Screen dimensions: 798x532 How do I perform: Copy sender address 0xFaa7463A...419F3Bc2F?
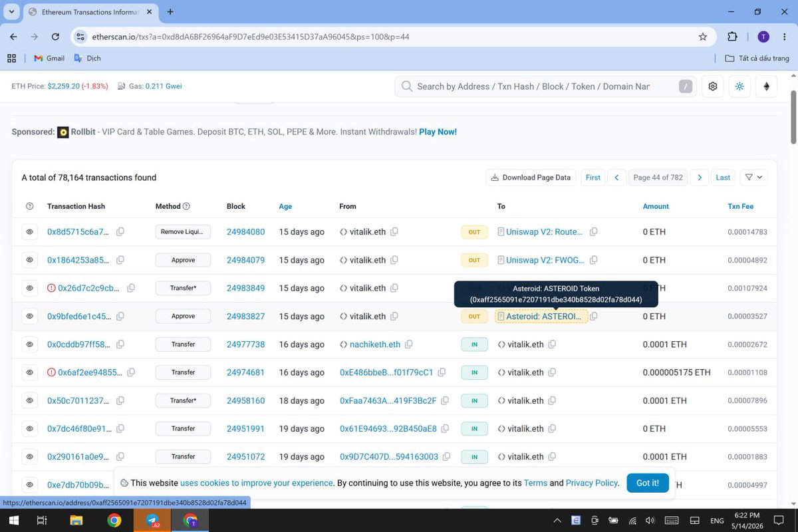point(445,401)
